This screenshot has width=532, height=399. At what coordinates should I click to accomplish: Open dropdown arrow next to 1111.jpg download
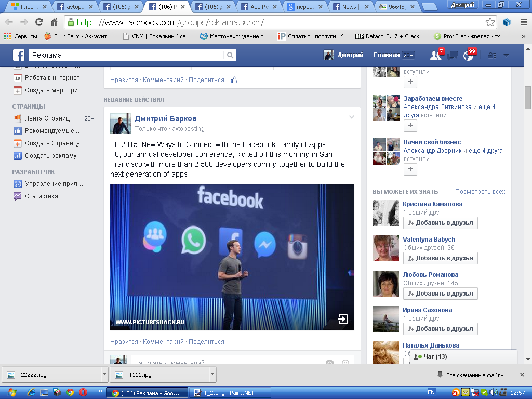point(212,374)
